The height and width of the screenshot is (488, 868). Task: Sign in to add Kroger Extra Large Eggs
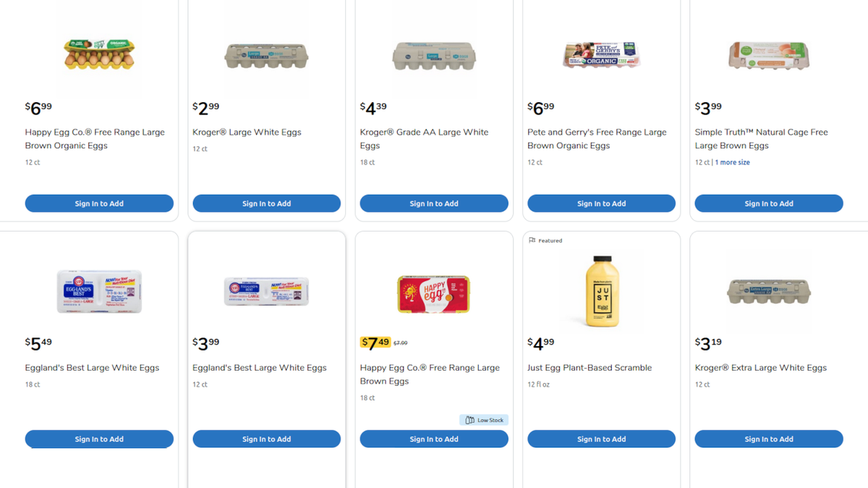[x=768, y=439]
